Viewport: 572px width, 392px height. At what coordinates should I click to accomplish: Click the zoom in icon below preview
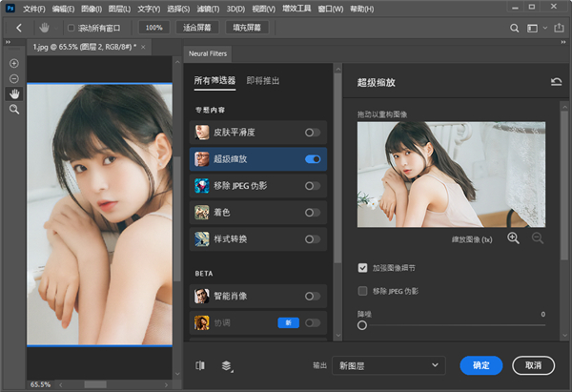click(x=514, y=237)
